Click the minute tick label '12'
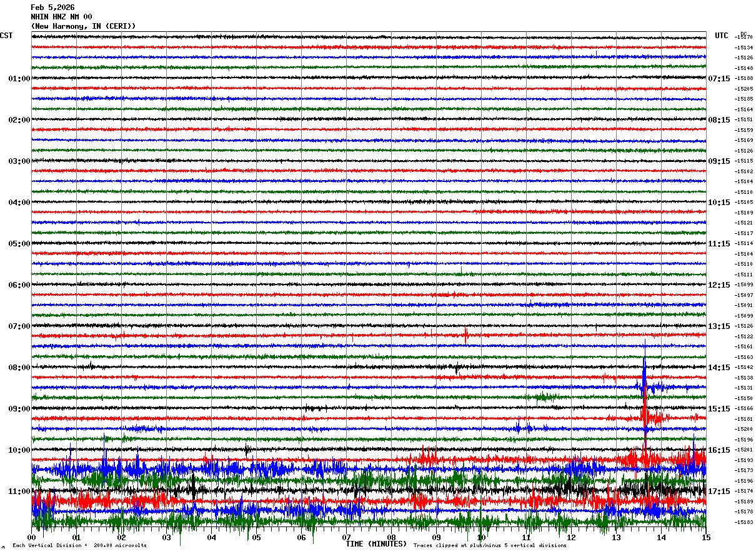The width and height of the screenshot is (756, 554). [572, 538]
